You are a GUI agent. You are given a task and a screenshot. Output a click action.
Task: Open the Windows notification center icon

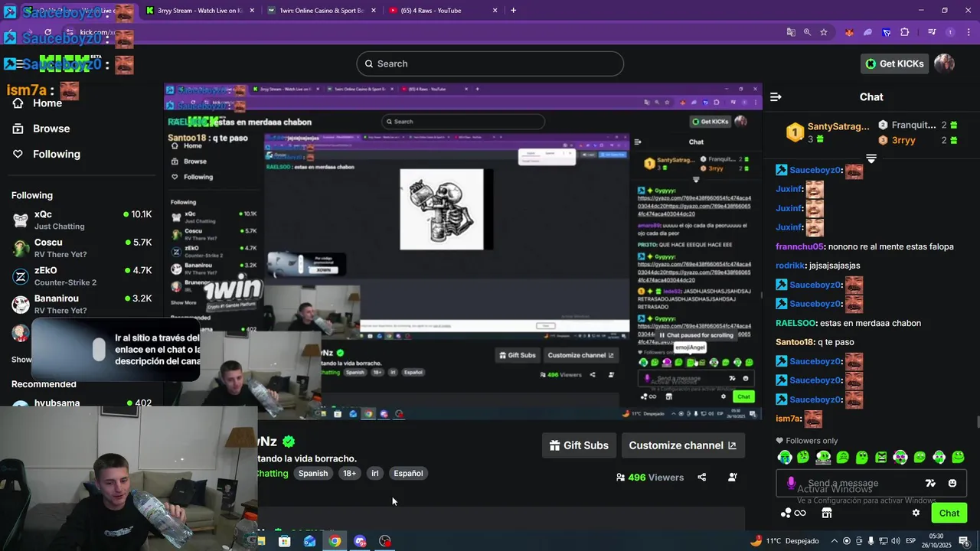[964, 541]
